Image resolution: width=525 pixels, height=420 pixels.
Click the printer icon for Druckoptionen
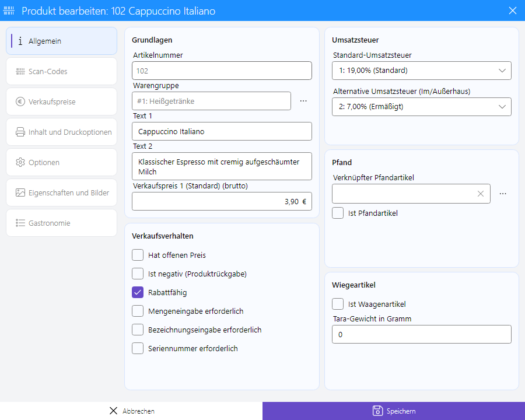tap(20, 132)
